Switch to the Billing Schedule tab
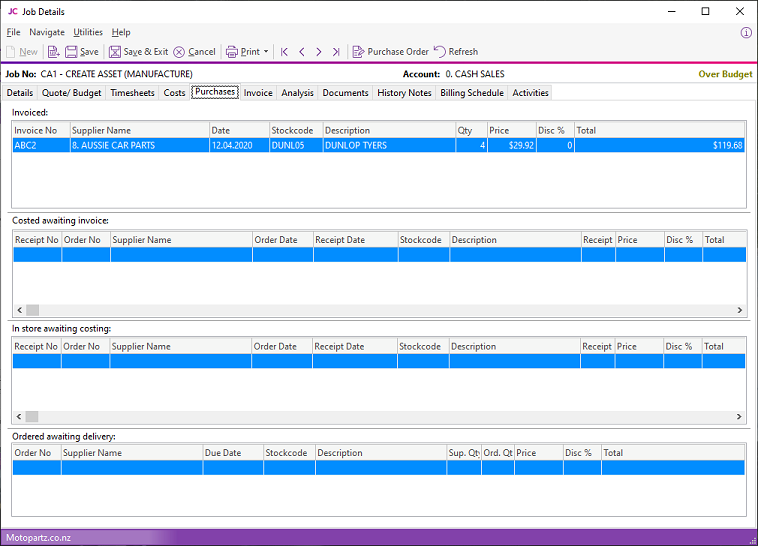 click(472, 93)
